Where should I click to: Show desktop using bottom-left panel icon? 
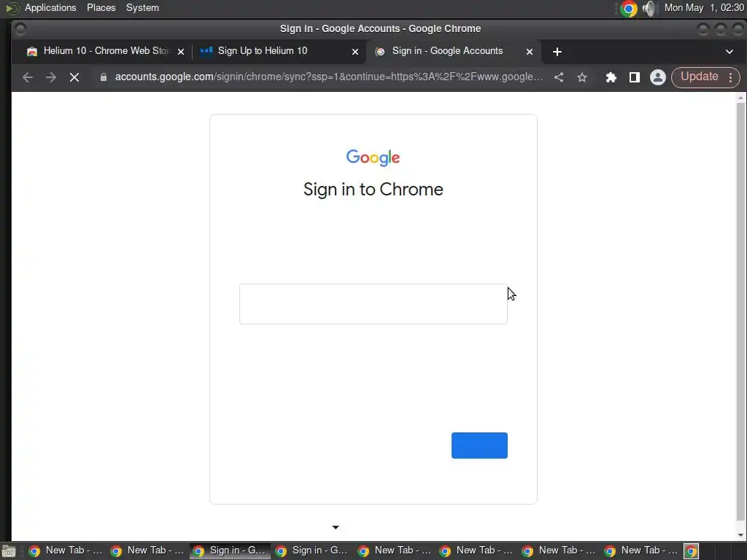click(9, 551)
